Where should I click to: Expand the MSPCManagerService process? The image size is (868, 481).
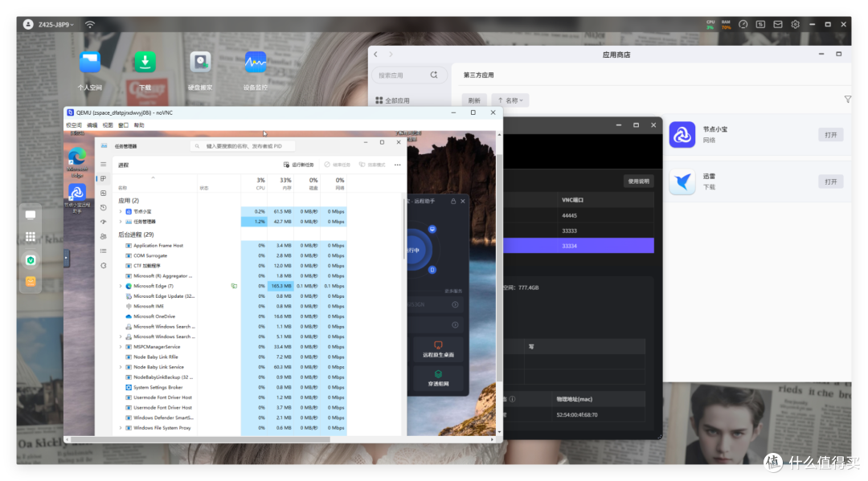(x=121, y=347)
